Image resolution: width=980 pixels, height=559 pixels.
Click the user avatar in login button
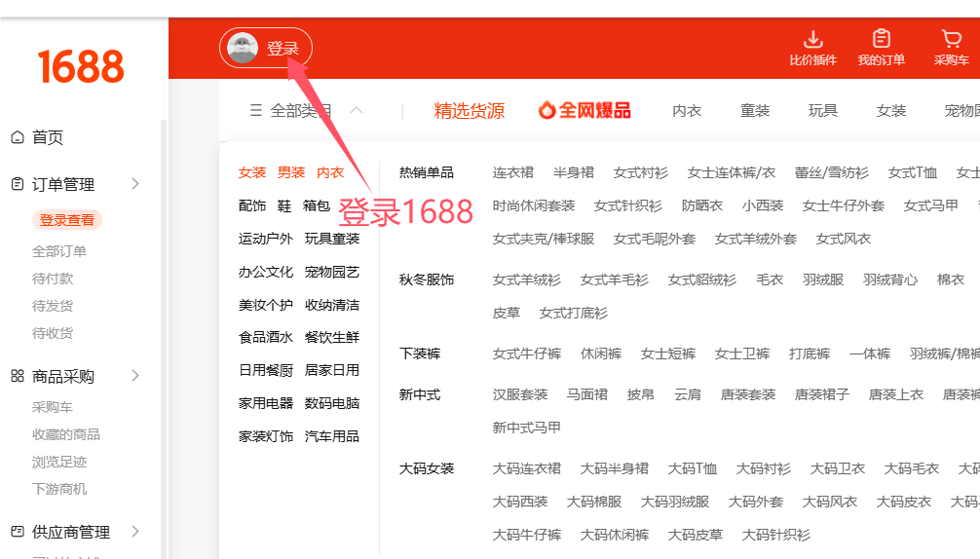(243, 48)
